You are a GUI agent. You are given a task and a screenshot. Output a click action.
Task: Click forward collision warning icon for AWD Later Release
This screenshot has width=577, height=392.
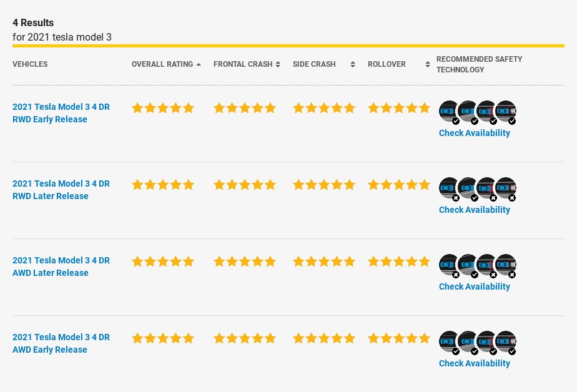click(x=448, y=265)
